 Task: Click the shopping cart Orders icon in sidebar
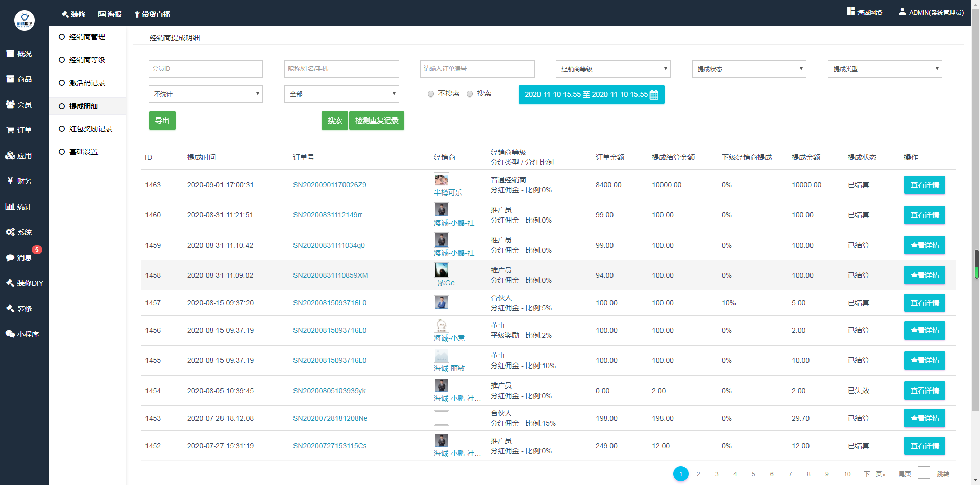pyautogui.click(x=10, y=130)
